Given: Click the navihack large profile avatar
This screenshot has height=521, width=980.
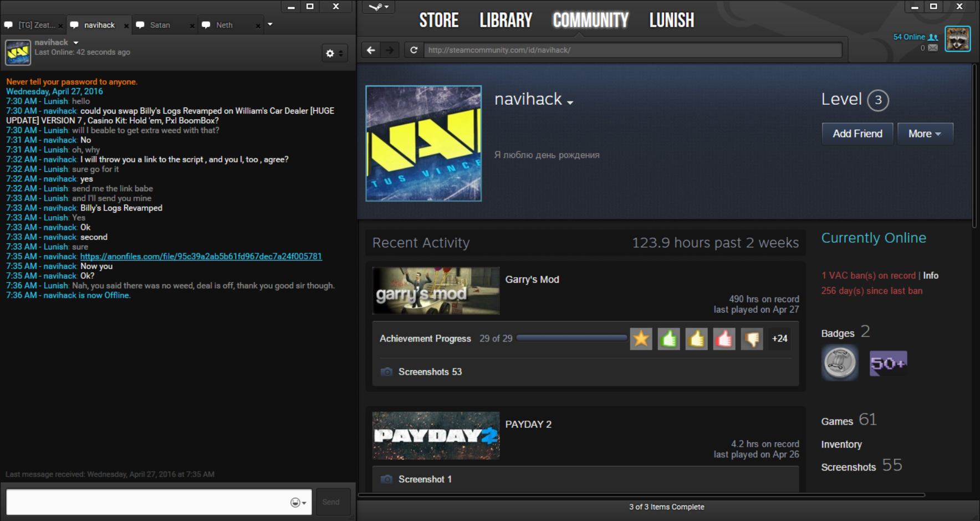Looking at the screenshot, I should [x=423, y=144].
